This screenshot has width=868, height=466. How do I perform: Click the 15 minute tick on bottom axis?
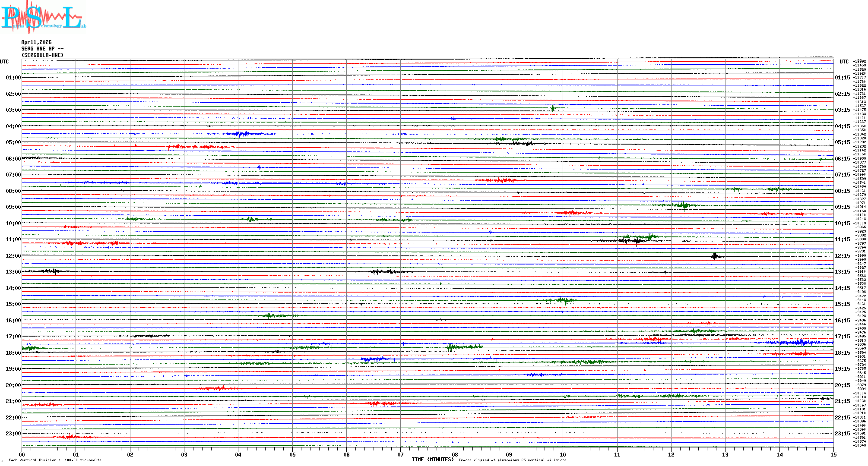point(833,454)
